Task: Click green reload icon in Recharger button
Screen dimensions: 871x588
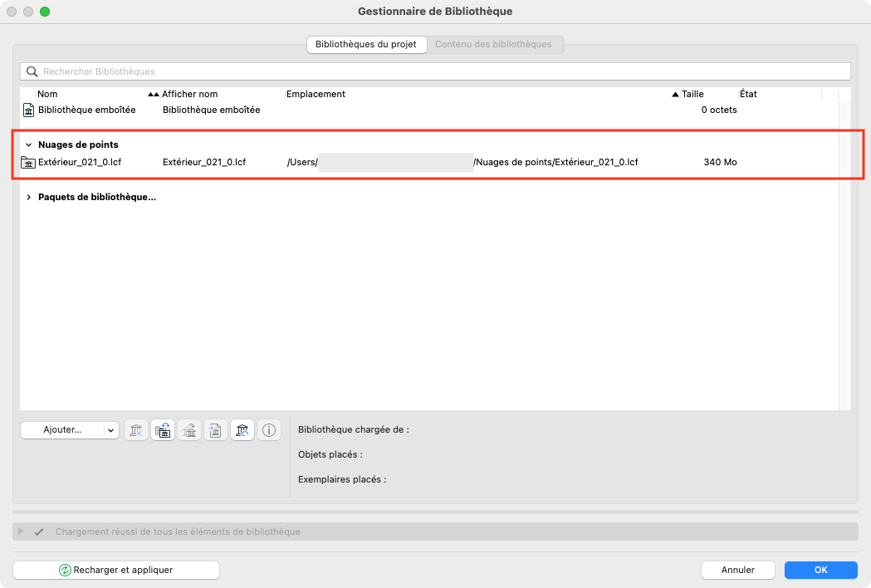Action: [65, 571]
